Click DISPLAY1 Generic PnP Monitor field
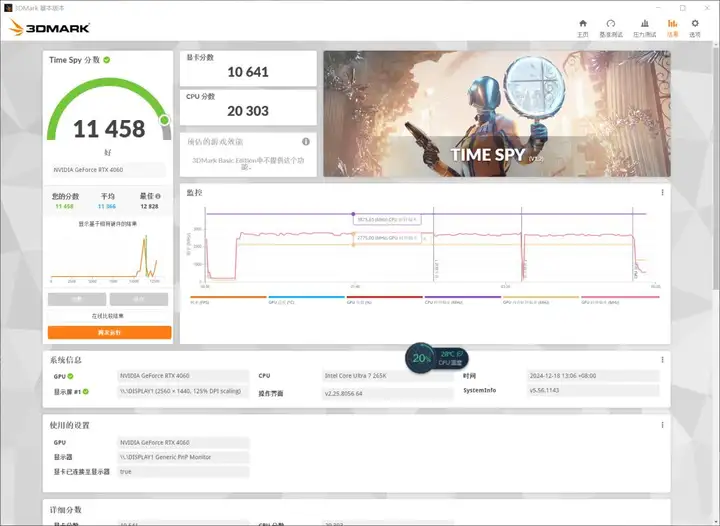Image resolution: width=720 pixels, height=526 pixels. pos(183,457)
